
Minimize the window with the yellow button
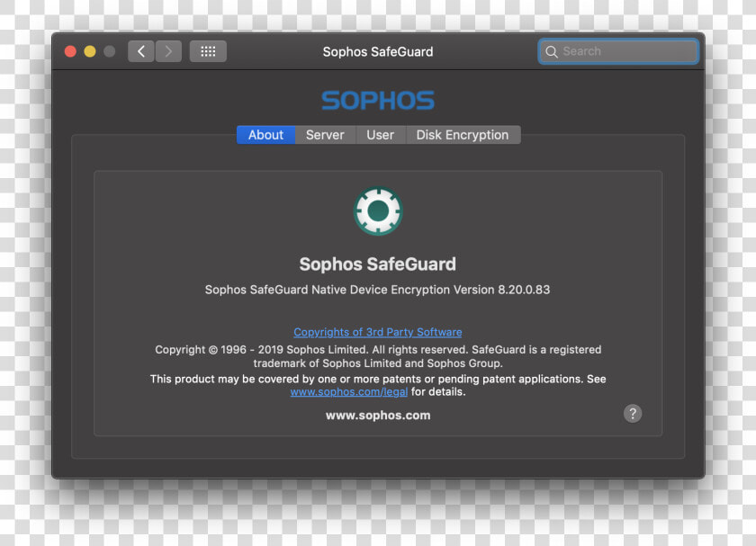[90, 51]
